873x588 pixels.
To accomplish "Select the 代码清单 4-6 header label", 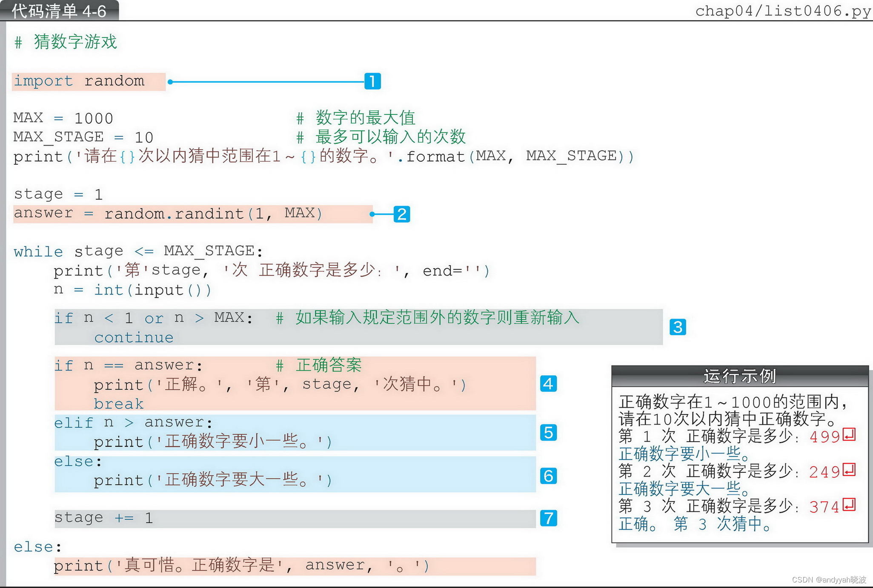I will click(x=60, y=11).
